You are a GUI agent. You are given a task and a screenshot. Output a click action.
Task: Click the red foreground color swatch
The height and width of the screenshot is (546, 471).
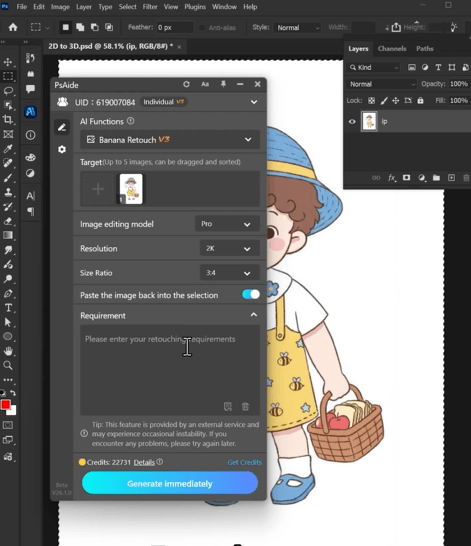[5, 405]
